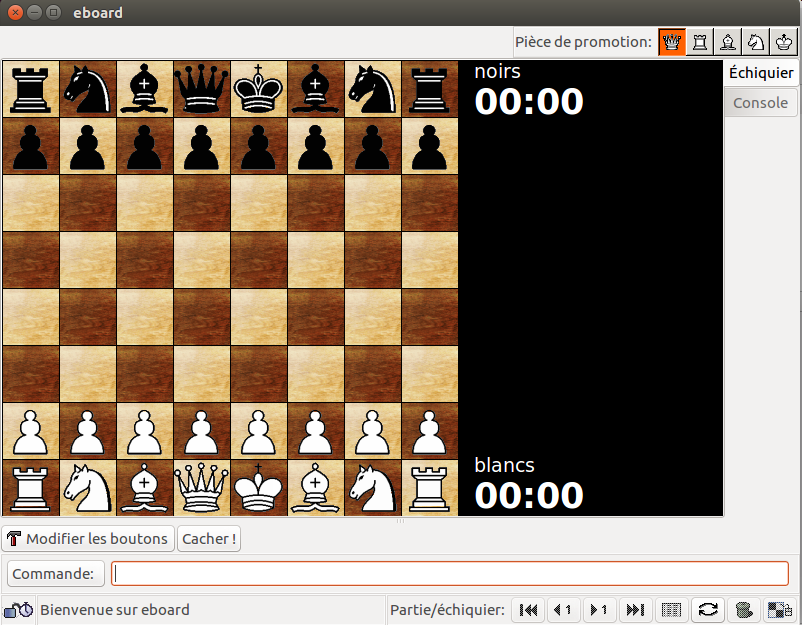Step forward one move

pos(599,610)
